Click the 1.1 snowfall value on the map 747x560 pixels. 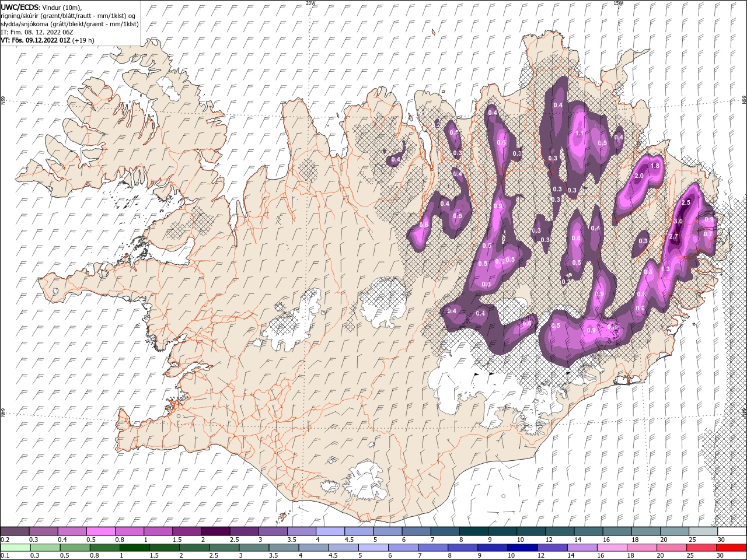click(580, 133)
